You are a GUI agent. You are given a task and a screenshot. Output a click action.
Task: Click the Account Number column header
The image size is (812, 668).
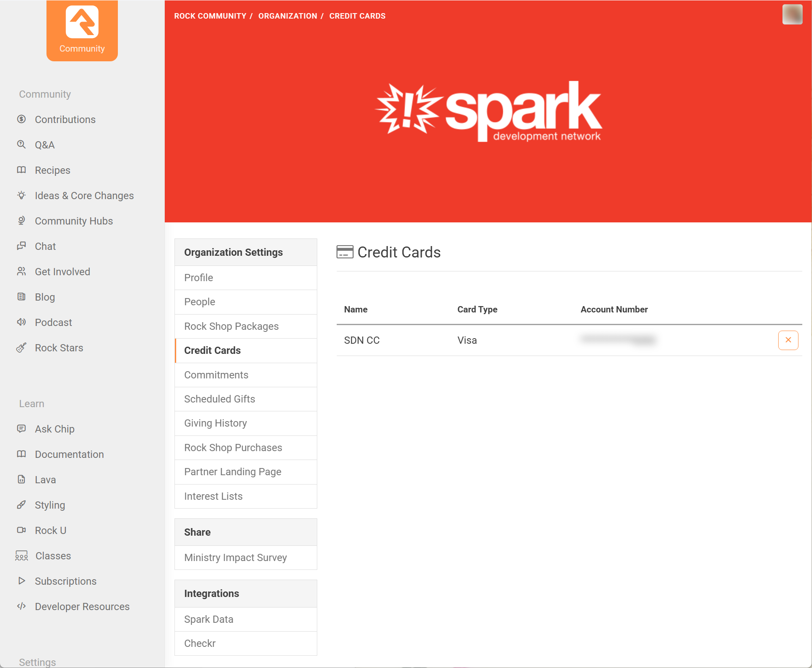point(614,309)
